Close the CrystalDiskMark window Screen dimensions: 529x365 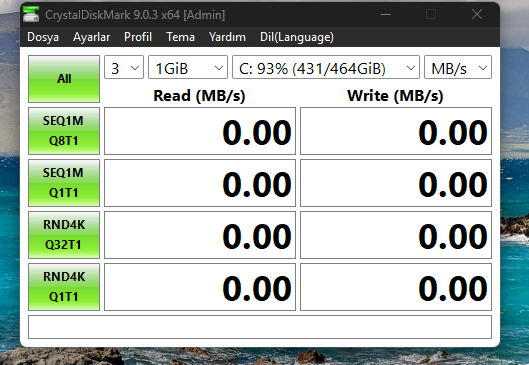click(477, 15)
